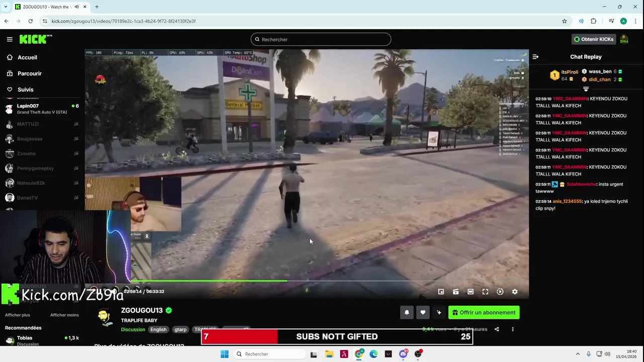Enter fullscreen video mode
644x362 pixels.
point(485,292)
